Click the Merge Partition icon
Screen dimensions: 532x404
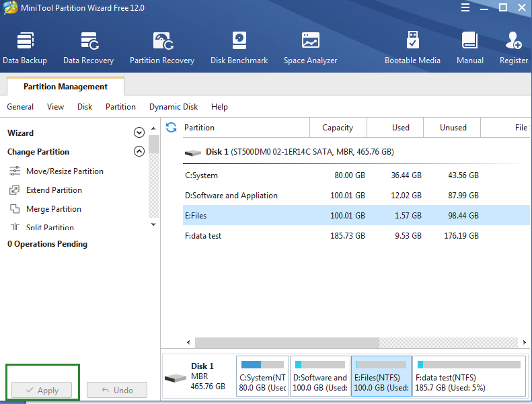(x=15, y=208)
